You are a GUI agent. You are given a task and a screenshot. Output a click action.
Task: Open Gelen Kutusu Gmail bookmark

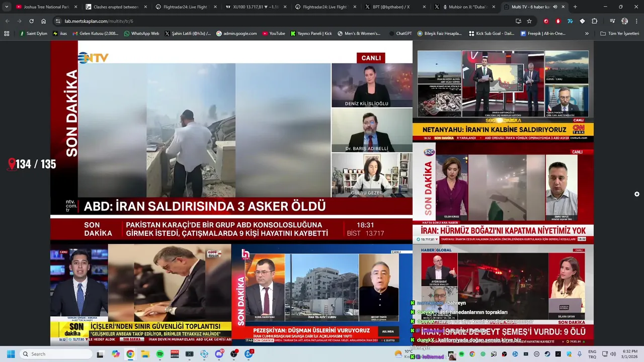(x=96, y=34)
